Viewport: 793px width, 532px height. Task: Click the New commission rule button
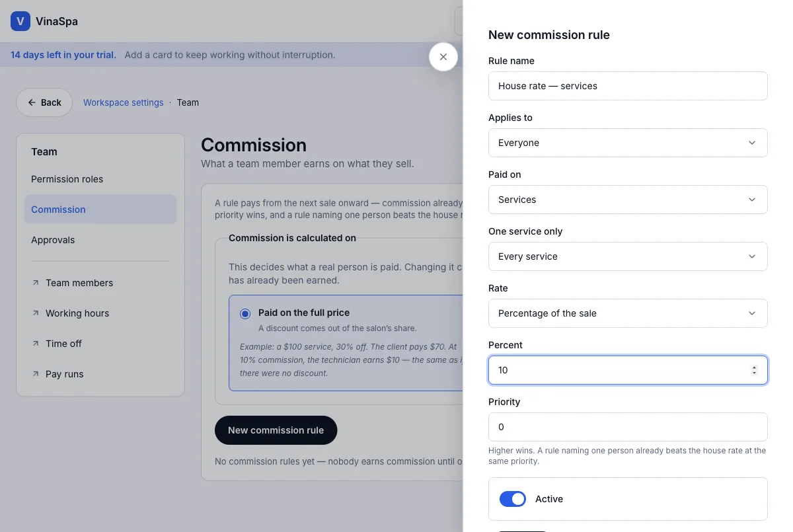(276, 430)
